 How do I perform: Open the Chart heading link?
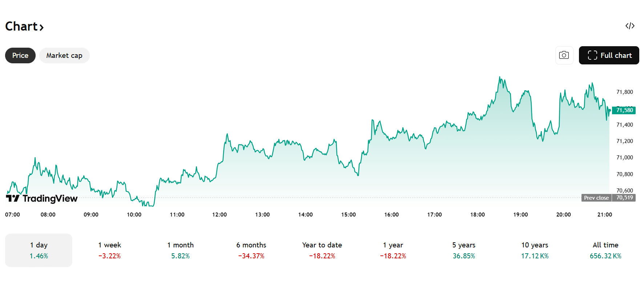(x=24, y=27)
